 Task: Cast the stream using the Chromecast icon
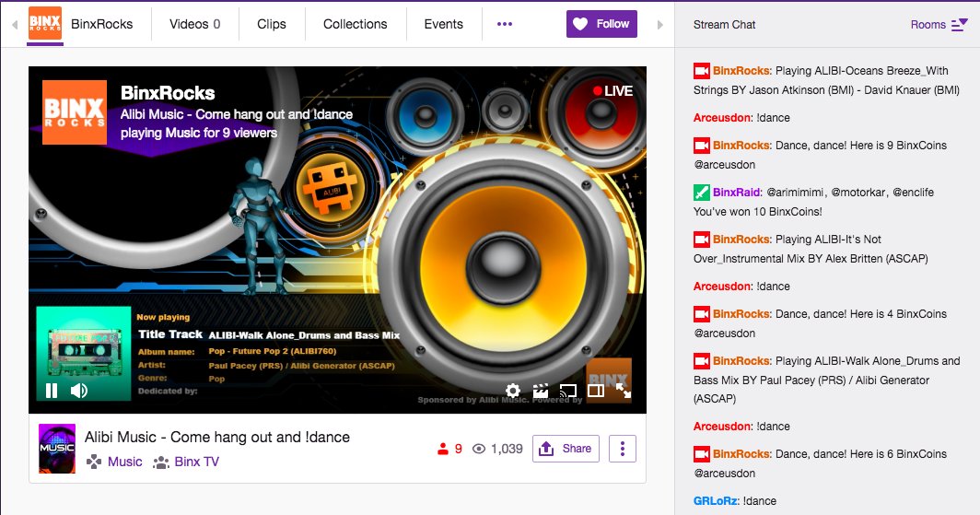pyautogui.click(x=567, y=391)
